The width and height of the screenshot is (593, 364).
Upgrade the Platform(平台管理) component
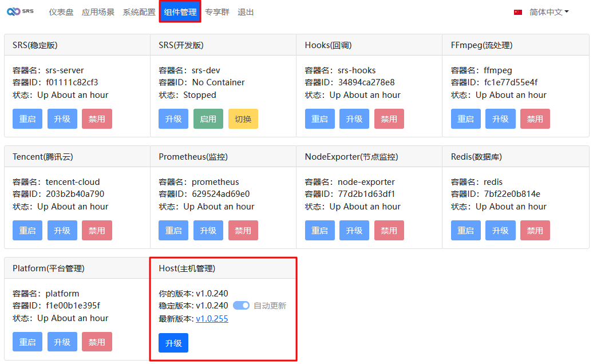(62, 342)
